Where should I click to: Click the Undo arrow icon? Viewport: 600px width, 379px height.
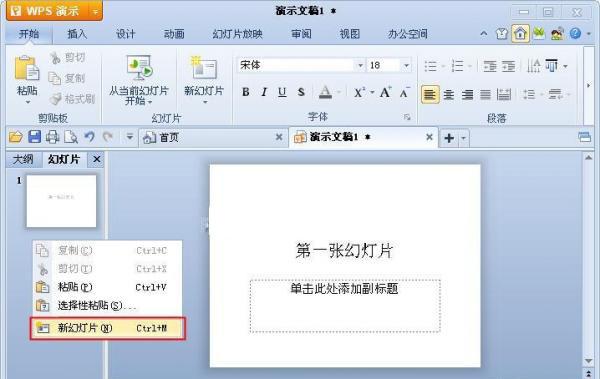[x=90, y=137]
